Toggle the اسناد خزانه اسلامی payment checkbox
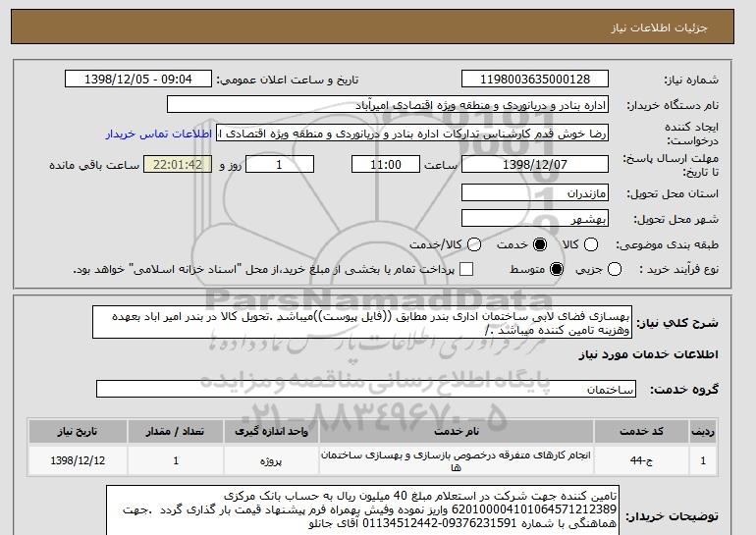The height and width of the screenshot is (535, 756). click(x=466, y=269)
